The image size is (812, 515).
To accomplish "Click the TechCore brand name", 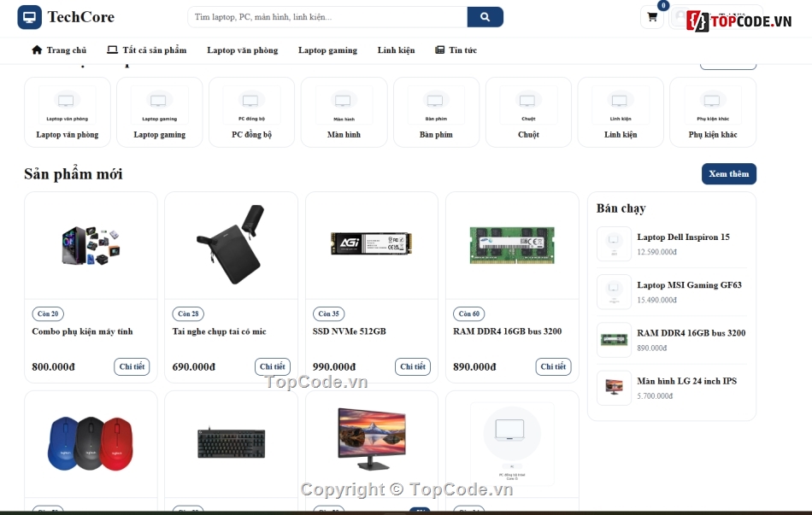I will click(x=81, y=17).
